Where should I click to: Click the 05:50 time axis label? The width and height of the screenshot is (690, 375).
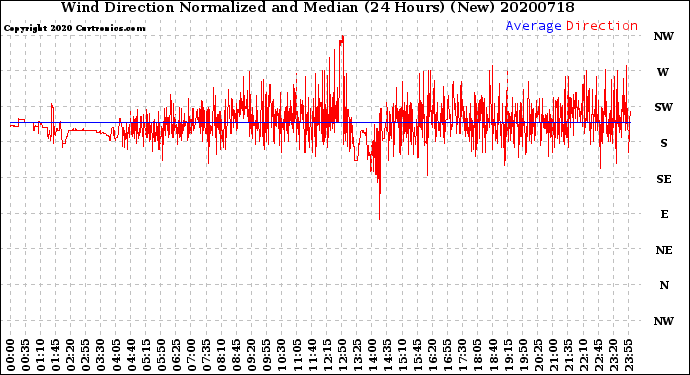pyautogui.click(x=161, y=355)
